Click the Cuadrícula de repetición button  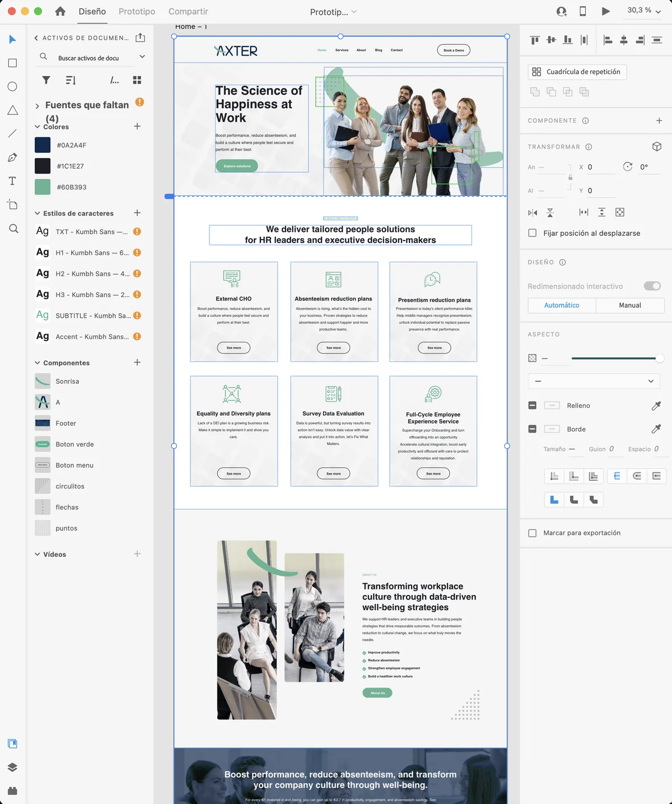pos(577,72)
